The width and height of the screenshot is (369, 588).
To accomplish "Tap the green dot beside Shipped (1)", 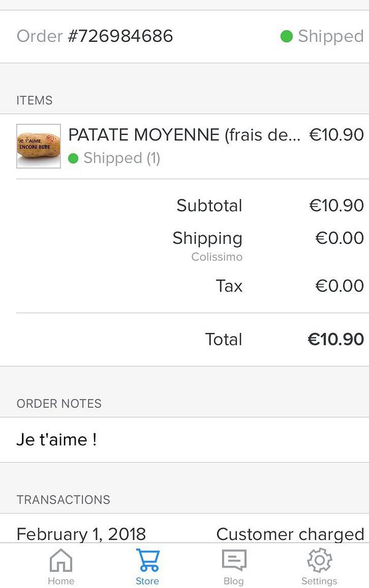I will click(73, 158).
